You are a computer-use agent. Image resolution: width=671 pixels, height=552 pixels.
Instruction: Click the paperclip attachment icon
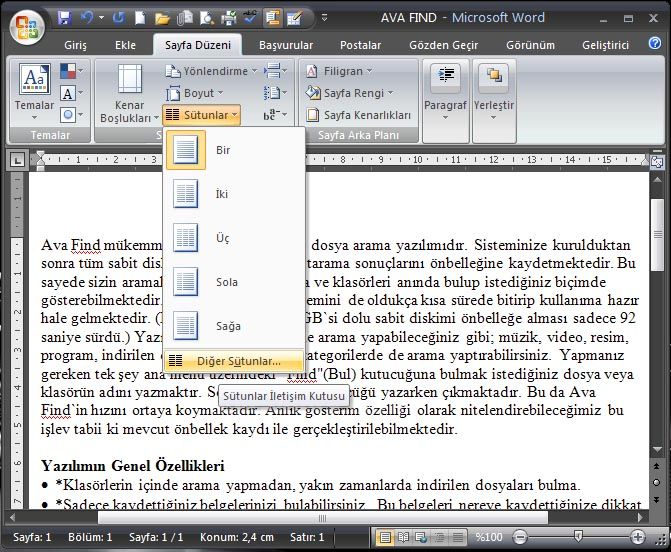pos(184,18)
